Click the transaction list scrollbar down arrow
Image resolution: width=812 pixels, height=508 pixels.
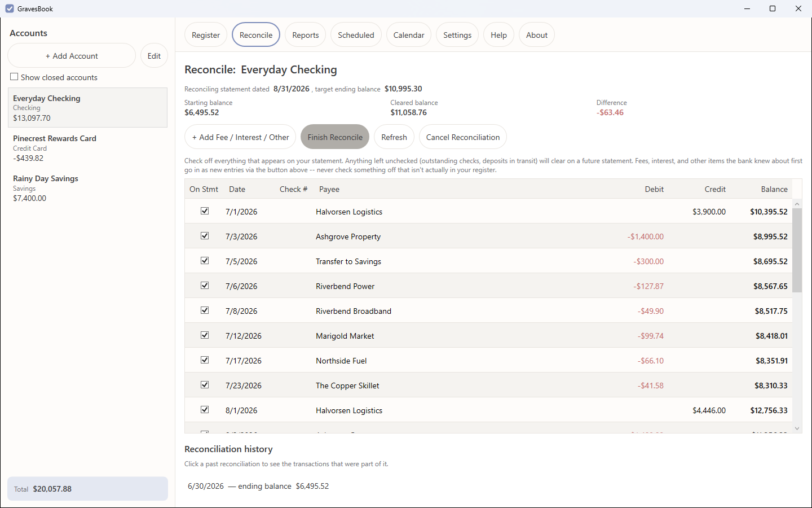coord(797,428)
